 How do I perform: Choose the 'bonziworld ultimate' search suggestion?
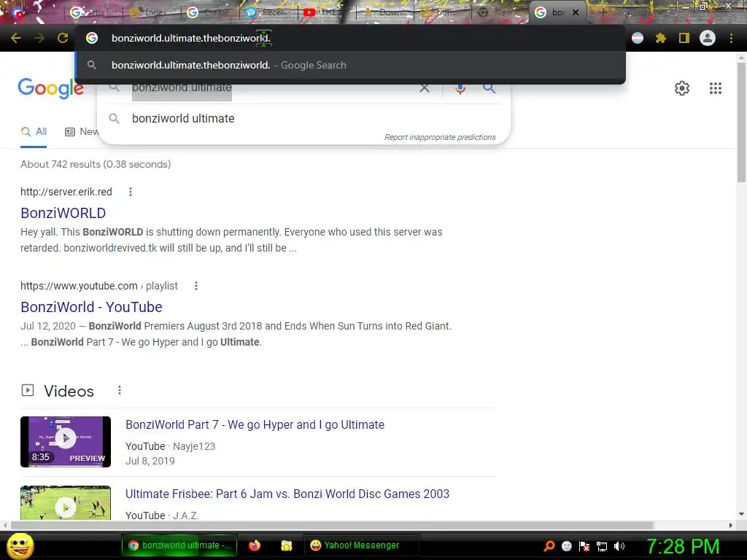pos(304,119)
